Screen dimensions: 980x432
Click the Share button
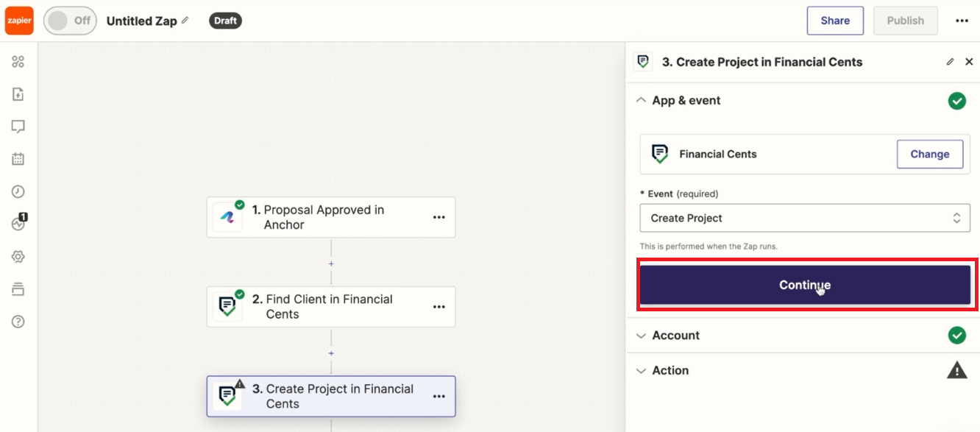click(x=835, y=21)
